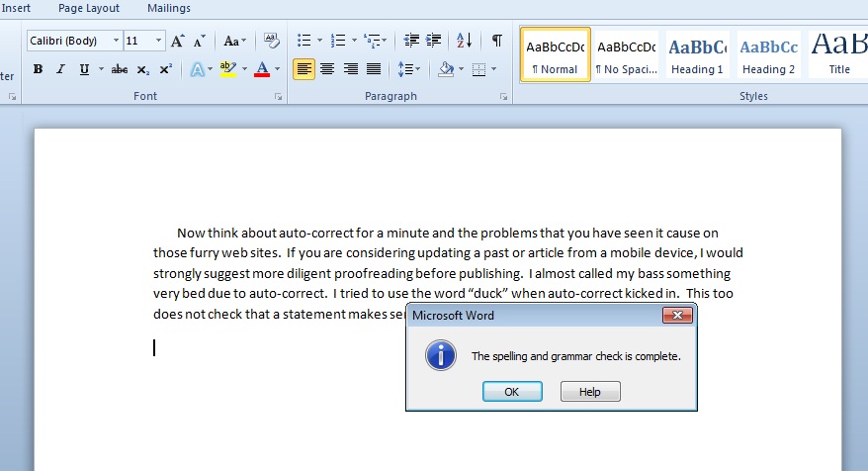This screenshot has height=471, width=868.
Task: Toggle Strikethrough formatting
Action: point(119,69)
